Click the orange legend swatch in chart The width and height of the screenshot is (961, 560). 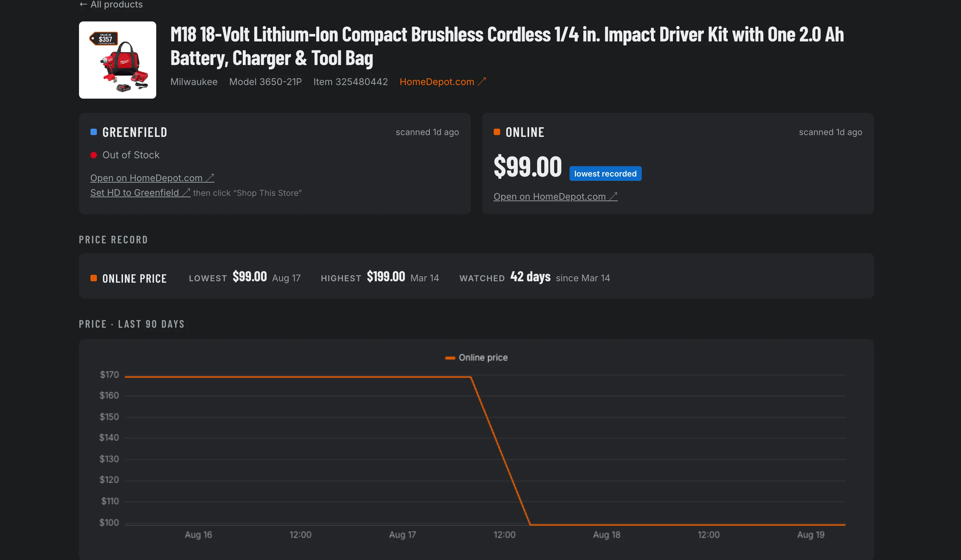click(450, 358)
